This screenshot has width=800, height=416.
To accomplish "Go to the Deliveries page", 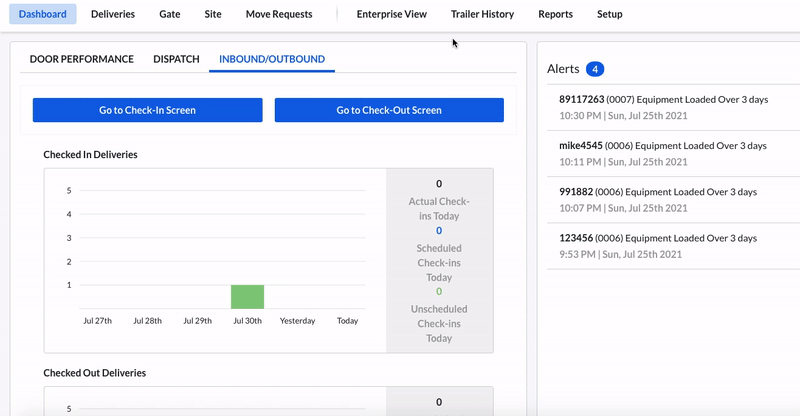I will tap(112, 14).
